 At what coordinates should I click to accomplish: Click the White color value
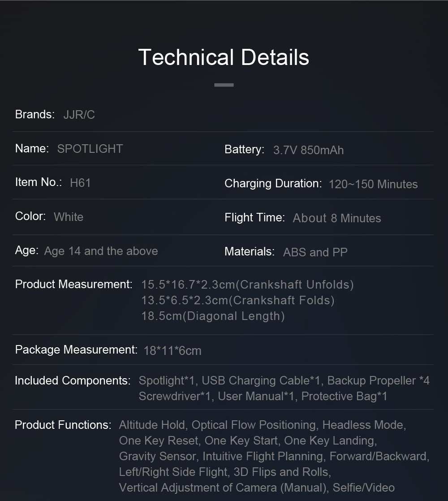tap(69, 217)
